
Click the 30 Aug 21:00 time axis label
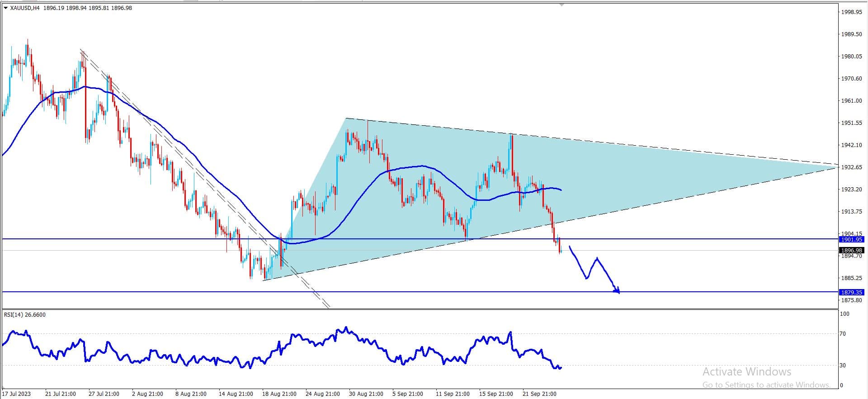366,394
